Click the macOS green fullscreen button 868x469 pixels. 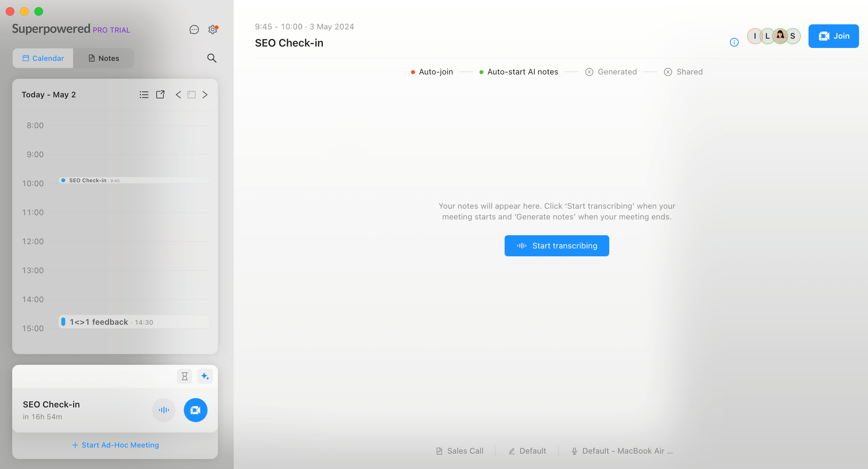click(39, 11)
